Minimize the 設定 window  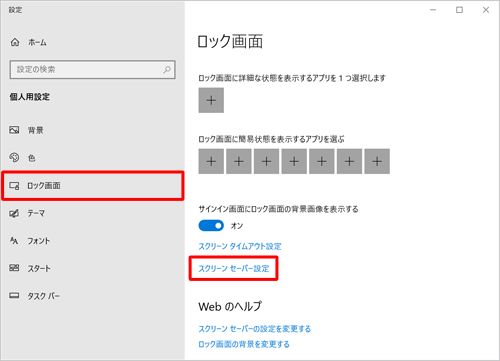(x=433, y=10)
